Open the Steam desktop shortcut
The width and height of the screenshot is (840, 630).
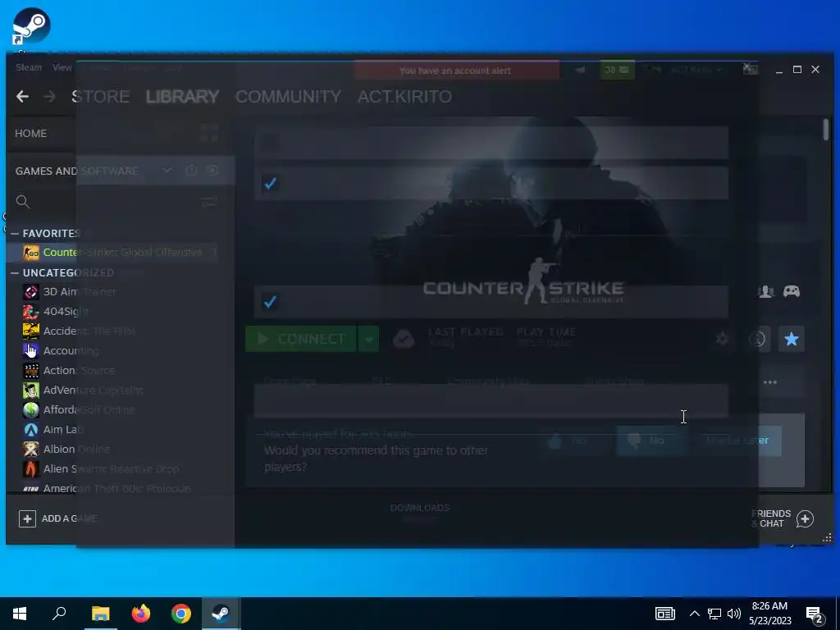point(31,27)
